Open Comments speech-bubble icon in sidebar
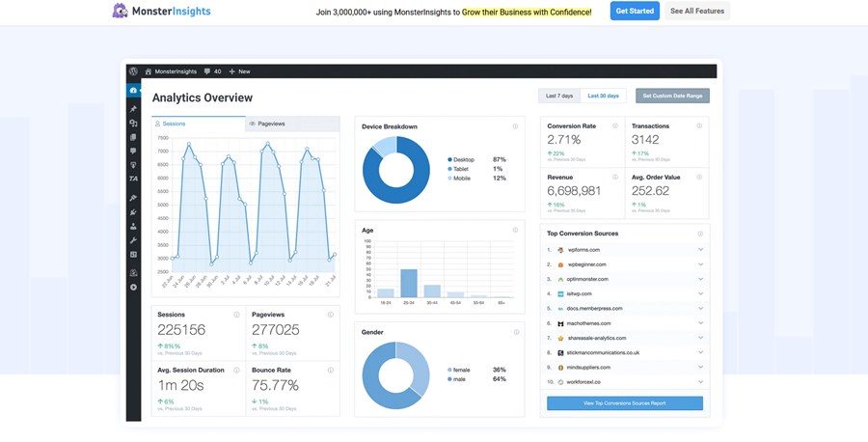This screenshot has width=868, height=442. click(x=133, y=151)
